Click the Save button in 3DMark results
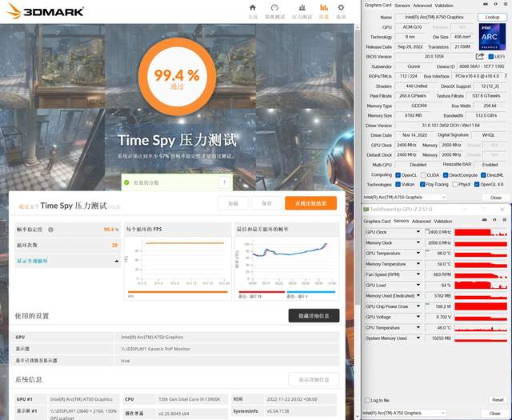 (x=266, y=203)
